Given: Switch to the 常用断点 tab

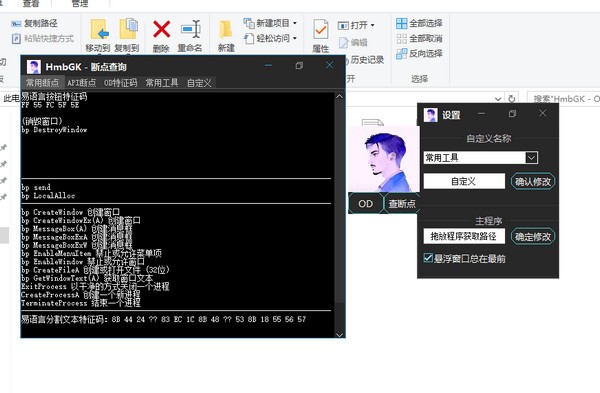Looking at the screenshot, I should (42, 83).
